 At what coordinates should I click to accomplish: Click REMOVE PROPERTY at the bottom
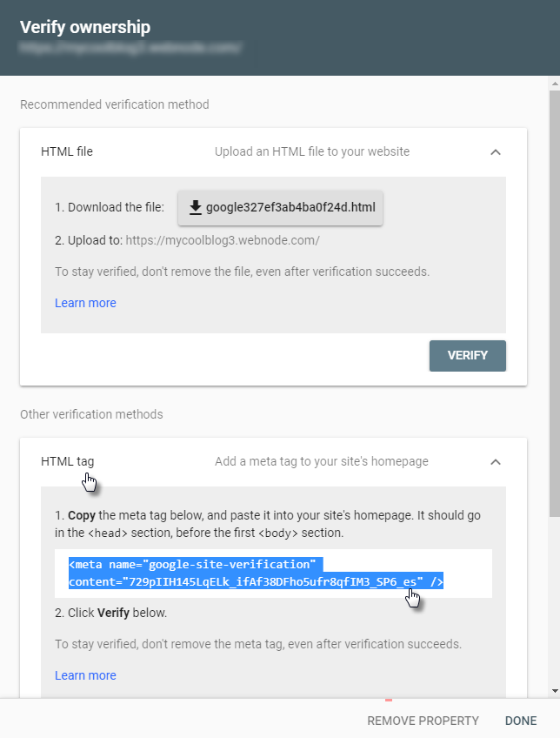coord(423,721)
